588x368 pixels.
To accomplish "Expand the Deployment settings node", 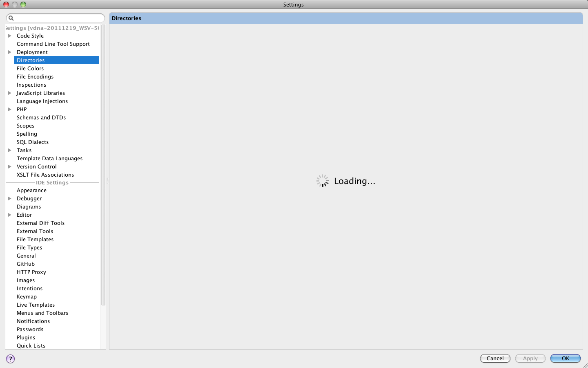I will [10, 52].
